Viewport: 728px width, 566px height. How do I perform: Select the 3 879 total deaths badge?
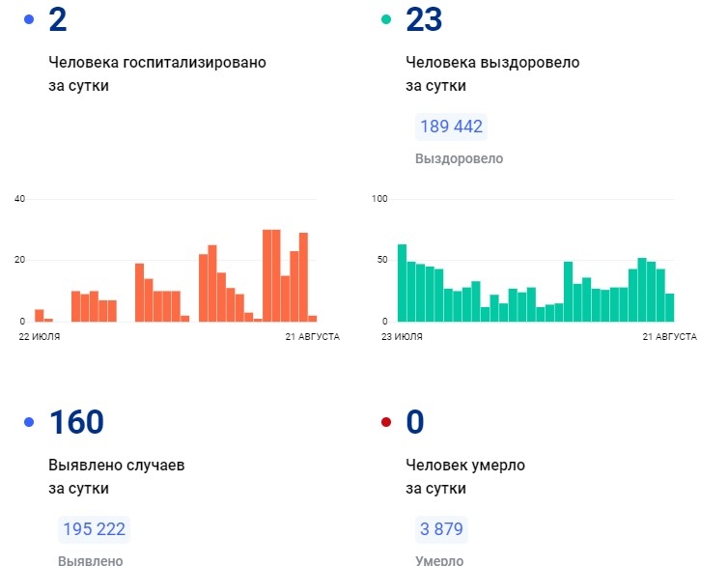(x=441, y=529)
